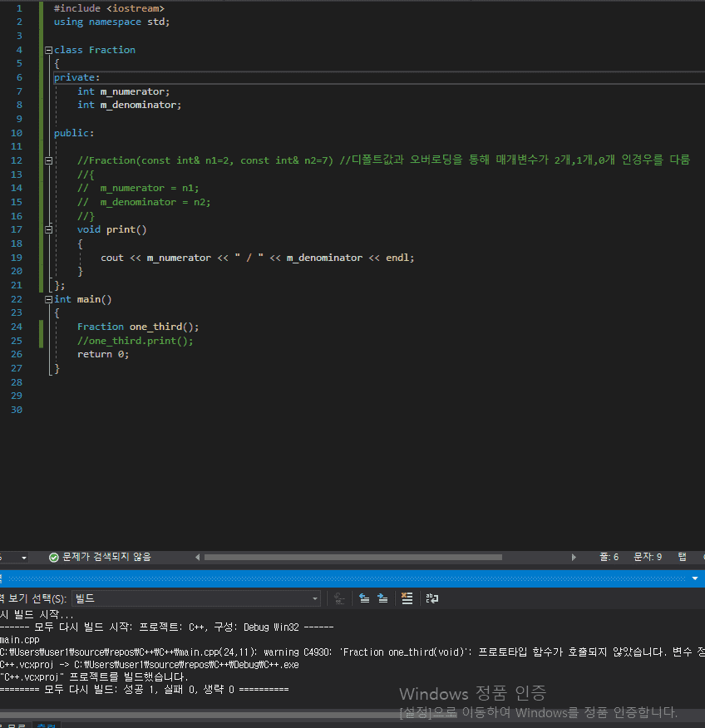Toggle word wrap in the output panel
Image resolution: width=705 pixels, height=728 pixels.
tap(432, 598)
